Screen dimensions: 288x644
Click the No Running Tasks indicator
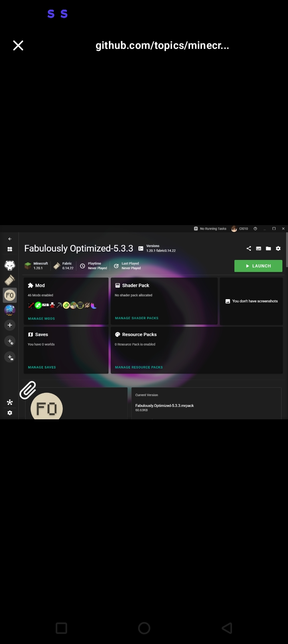click(210, 229)
